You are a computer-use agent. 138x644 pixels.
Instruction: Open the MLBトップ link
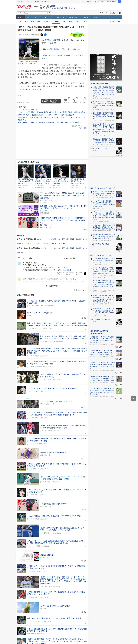tap(57, 248)
